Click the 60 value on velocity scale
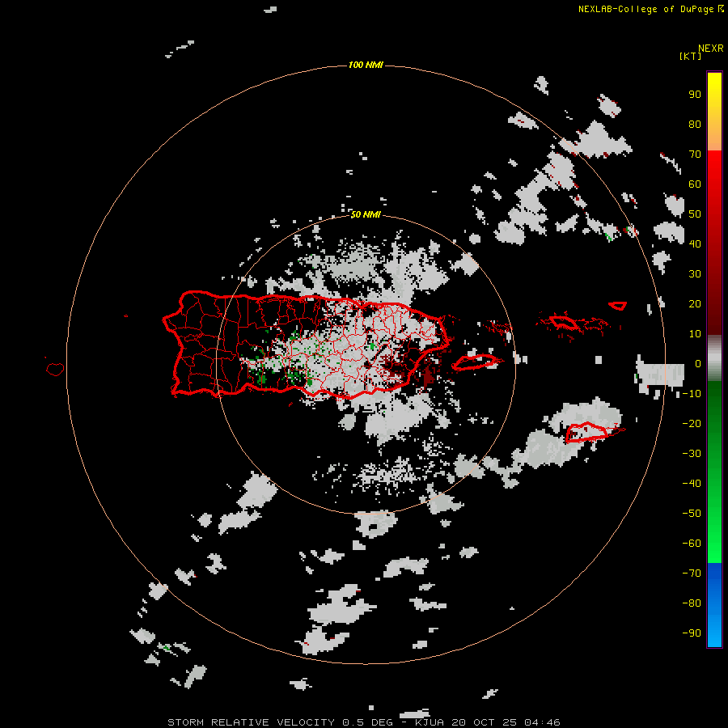Viewport: 728px width, 728px height. coord(695,184)
